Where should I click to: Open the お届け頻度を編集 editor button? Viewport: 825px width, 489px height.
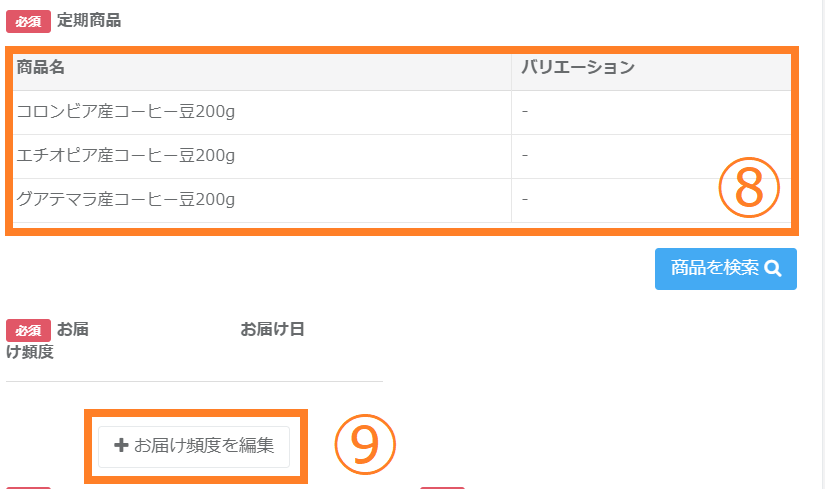coord(194,446)
